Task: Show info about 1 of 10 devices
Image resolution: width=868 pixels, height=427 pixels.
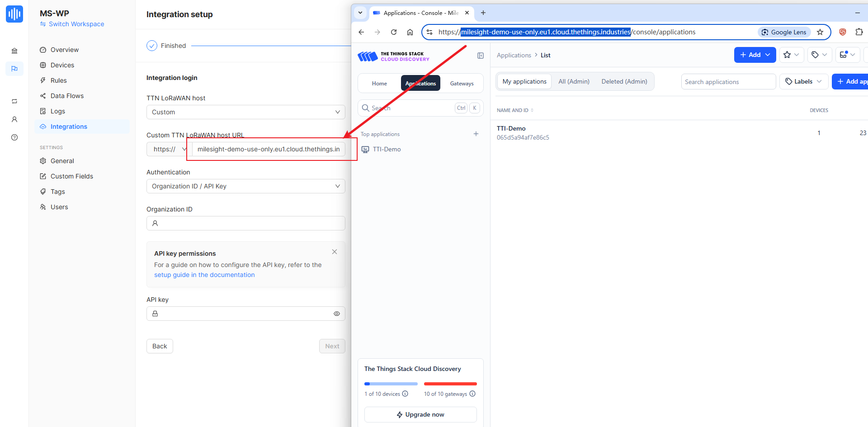Action: 405,394
